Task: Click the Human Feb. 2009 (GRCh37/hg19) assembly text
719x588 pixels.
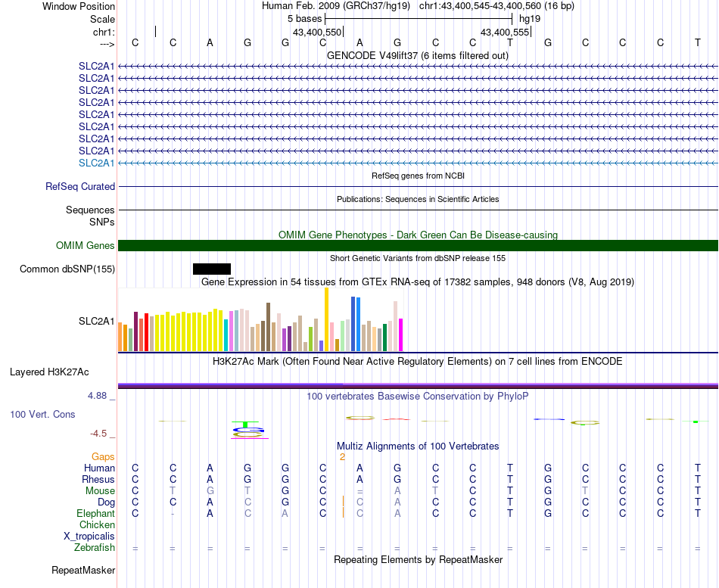Action: click(x=335, y=6)
